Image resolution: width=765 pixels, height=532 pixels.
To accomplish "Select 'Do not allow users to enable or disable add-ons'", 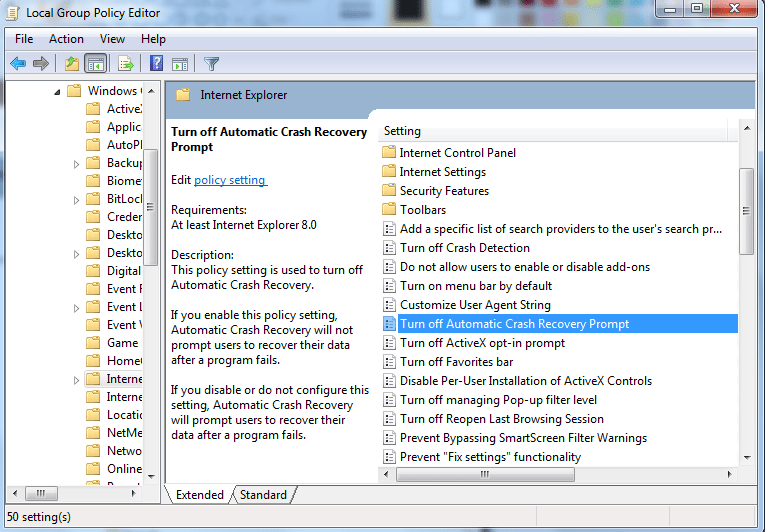I will tap(525, 267).
